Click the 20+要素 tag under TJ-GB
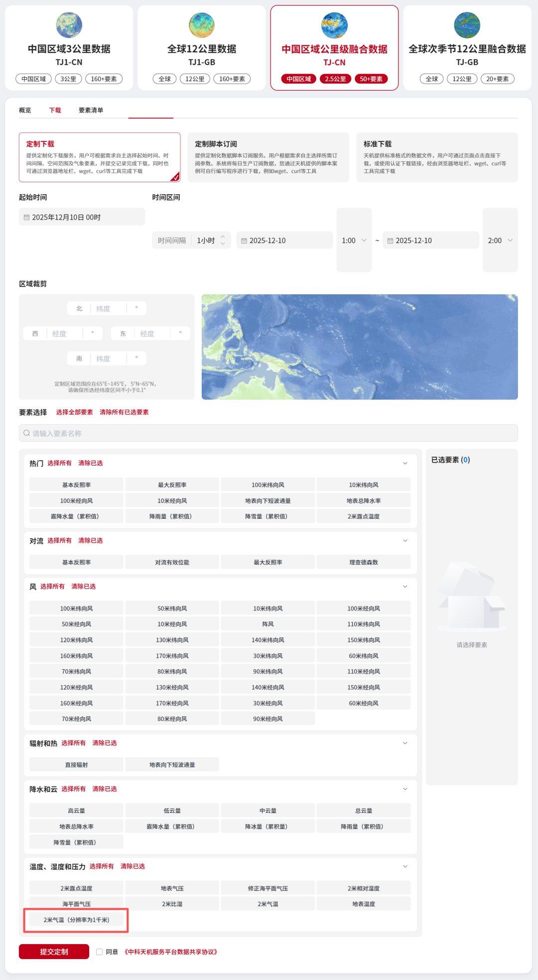 tap(498, 79)
